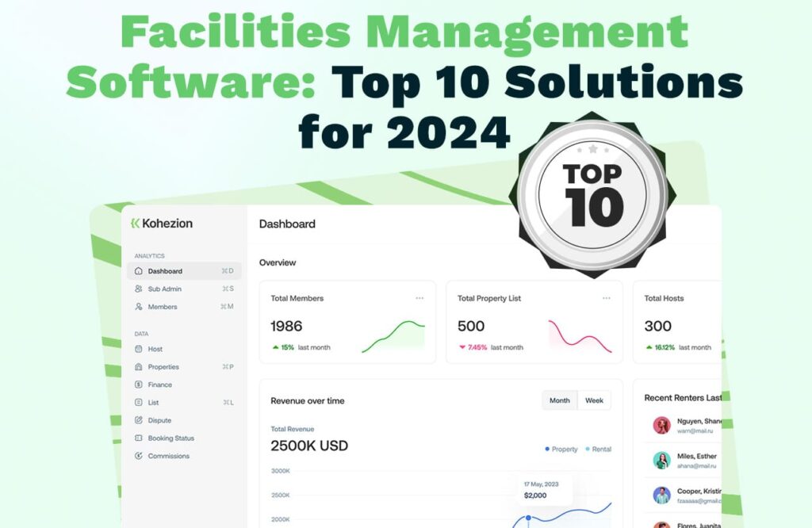Click the 2500K USD total revenue
812x528 pixels.
(309, 446)
